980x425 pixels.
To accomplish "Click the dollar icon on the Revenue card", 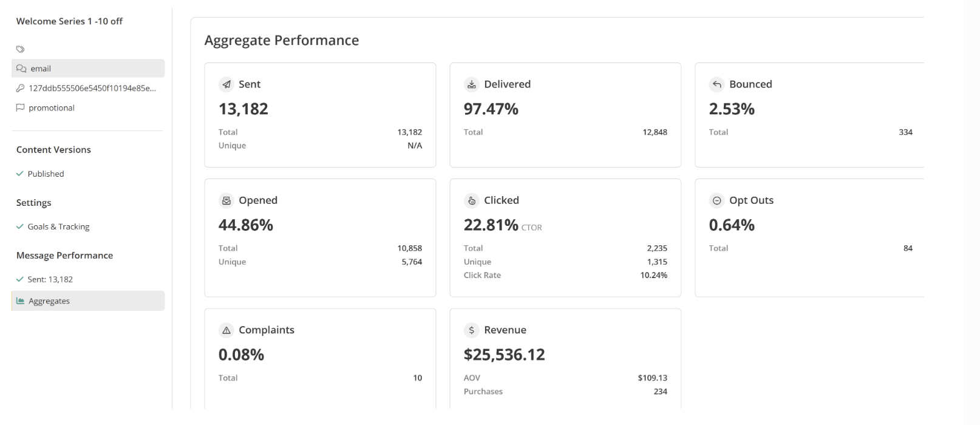I will click(472, 330).
